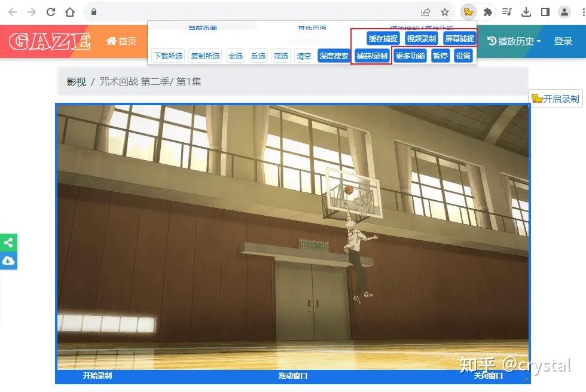The width and height of the screenshot is (586, 392).
Task: Click the 视频录制 button
Action: click(x=421, y=38)
